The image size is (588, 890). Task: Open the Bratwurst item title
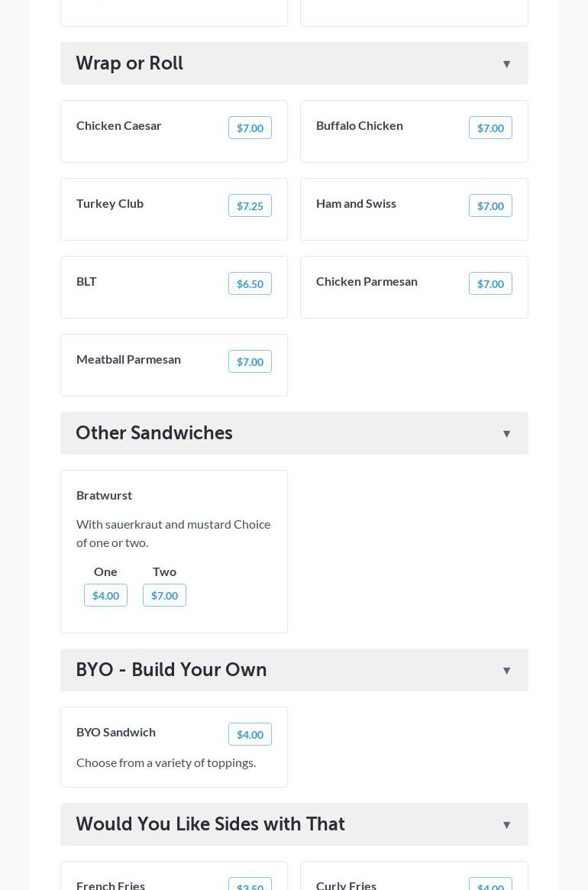[x=104, y=495]
